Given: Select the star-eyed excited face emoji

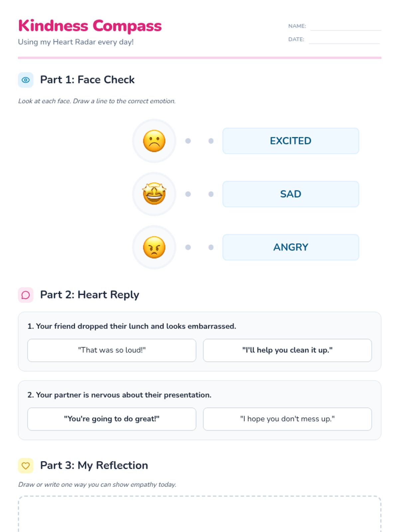Looking at the screenshot, I should point(154,194).
